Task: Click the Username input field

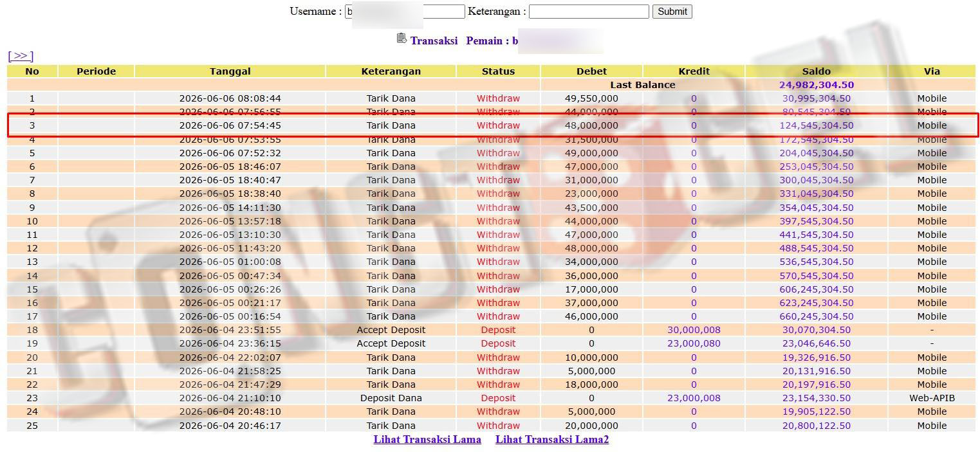Action: [x=405, y=12]
